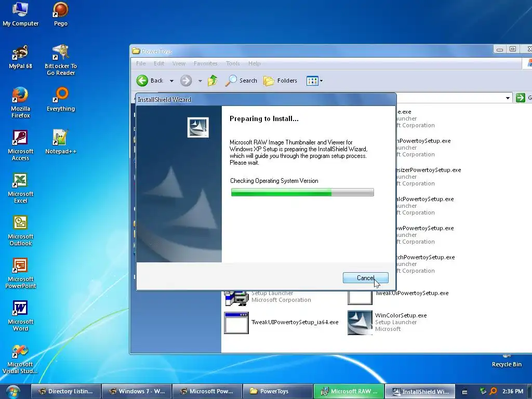Switch to Windows 7 - W... taskbar button
The width and height of the screenshot is (532, 399).
coord(137,392)
